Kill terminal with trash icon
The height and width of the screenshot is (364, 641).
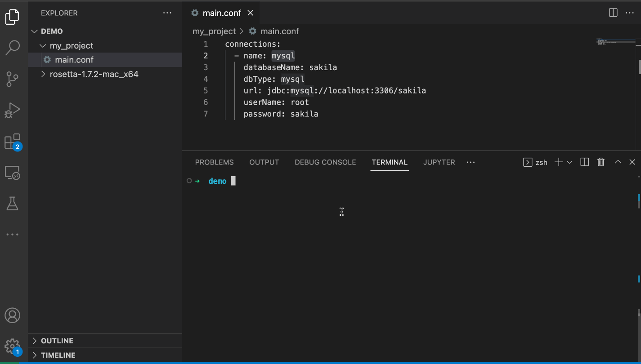point(601,162)
